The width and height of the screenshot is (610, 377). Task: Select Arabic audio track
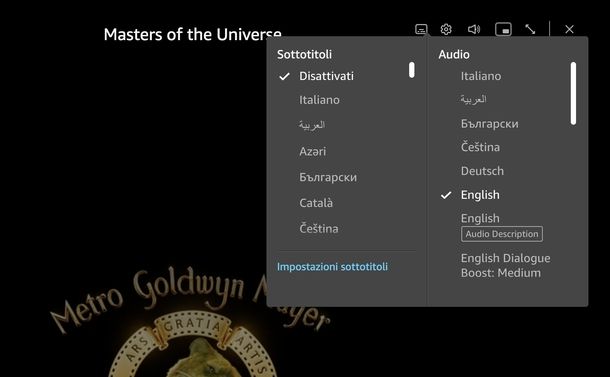click(x=473, y=100)
